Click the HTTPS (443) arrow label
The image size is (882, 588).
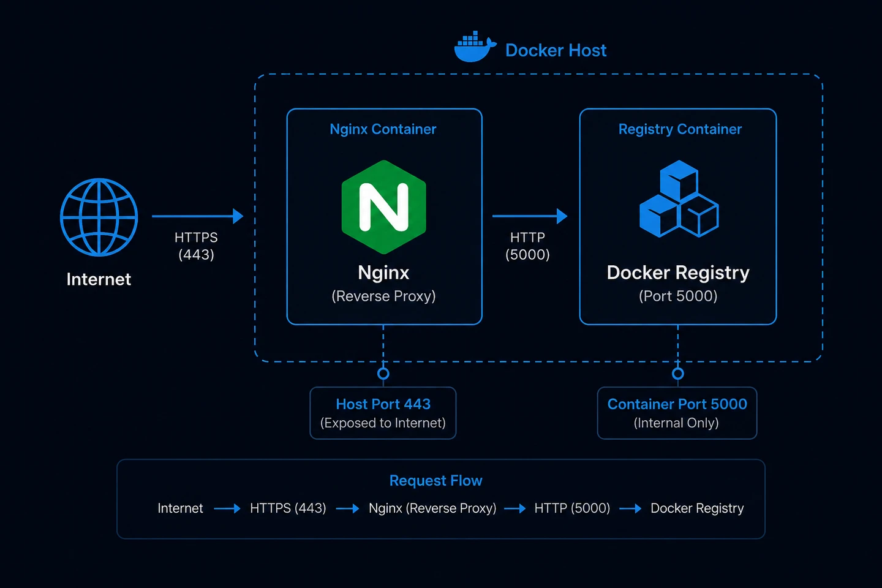point(196,246)
